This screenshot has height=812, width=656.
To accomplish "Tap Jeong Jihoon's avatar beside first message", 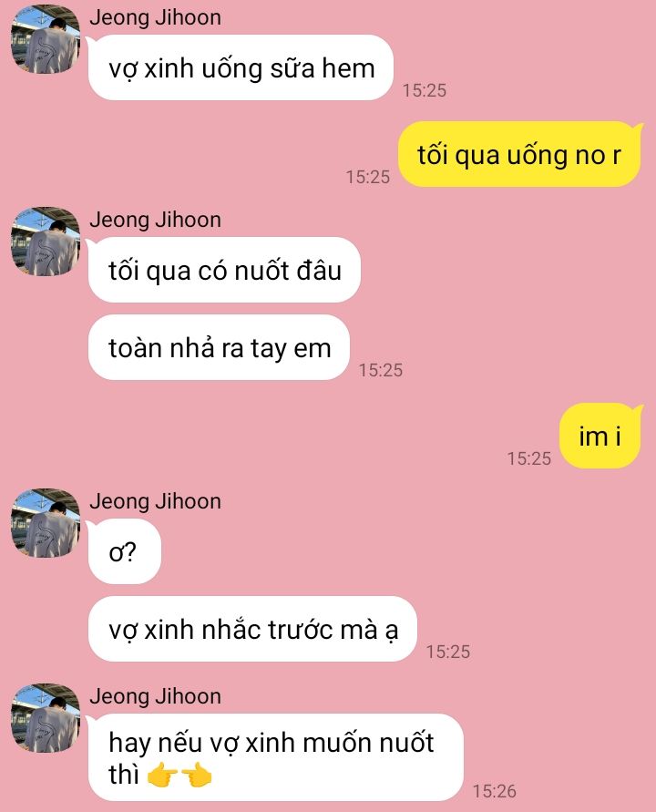I will pyautogui.click(x=46, y=39).
